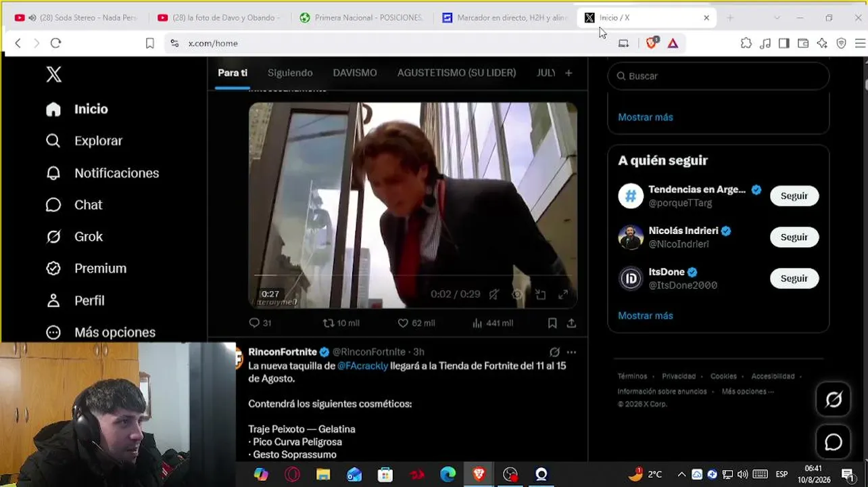Click Mostrar más below ItsDone suggestion
The image size is (868, 487).
pos(646,315)
